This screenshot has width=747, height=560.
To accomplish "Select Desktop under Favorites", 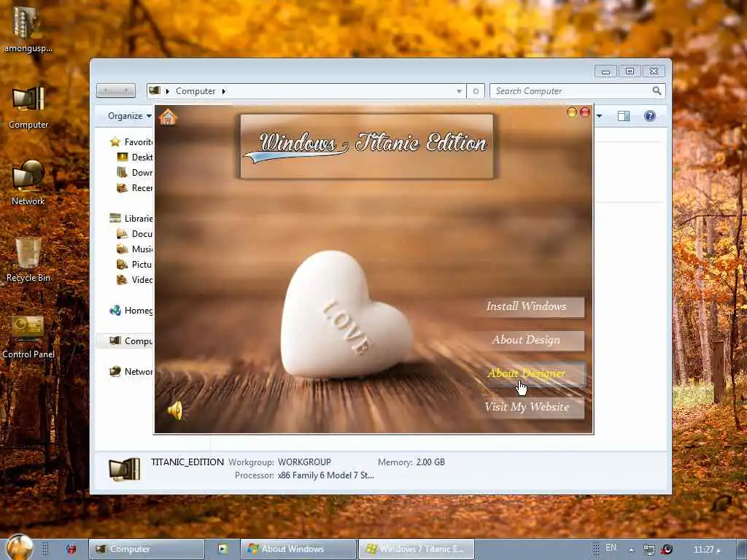I will pyautogui.click(x=135, y=157).
